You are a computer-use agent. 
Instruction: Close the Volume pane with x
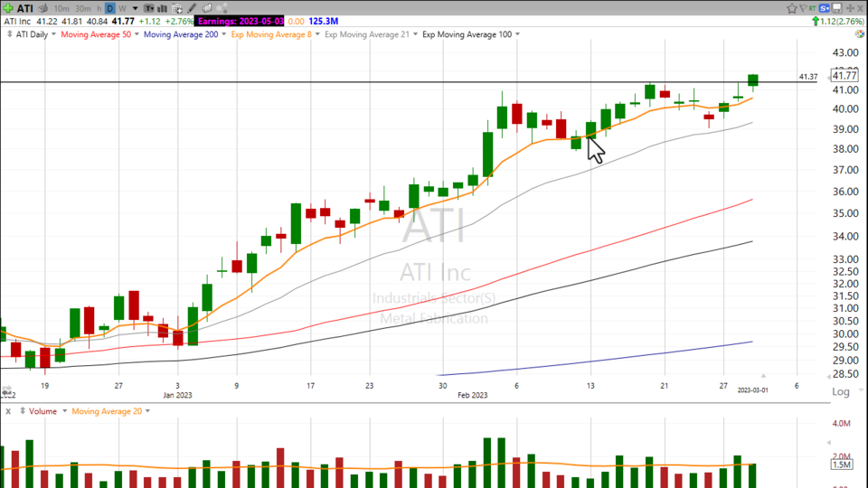(7, 411)
